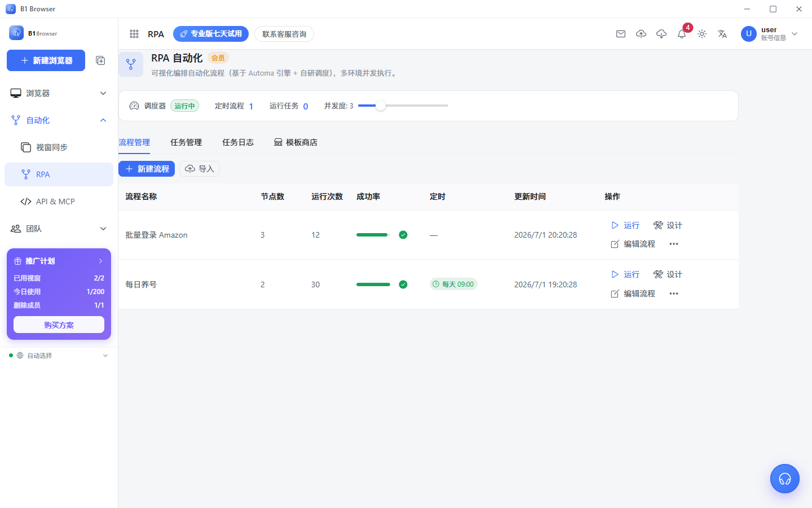Viewport: 812px width, 508px height.
Task: Click the cloud upload icon
Action: tap(641, 34)
